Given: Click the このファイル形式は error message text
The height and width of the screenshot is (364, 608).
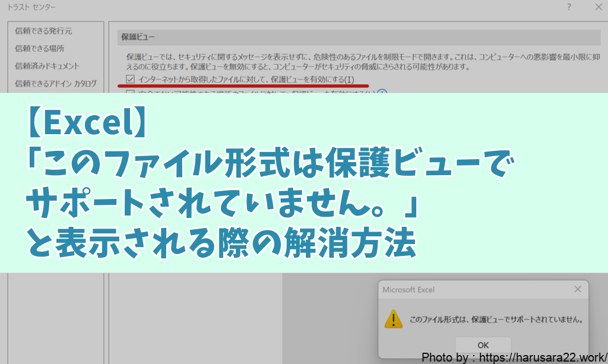Looking at the screenshot, I should (x=496, y=320).
